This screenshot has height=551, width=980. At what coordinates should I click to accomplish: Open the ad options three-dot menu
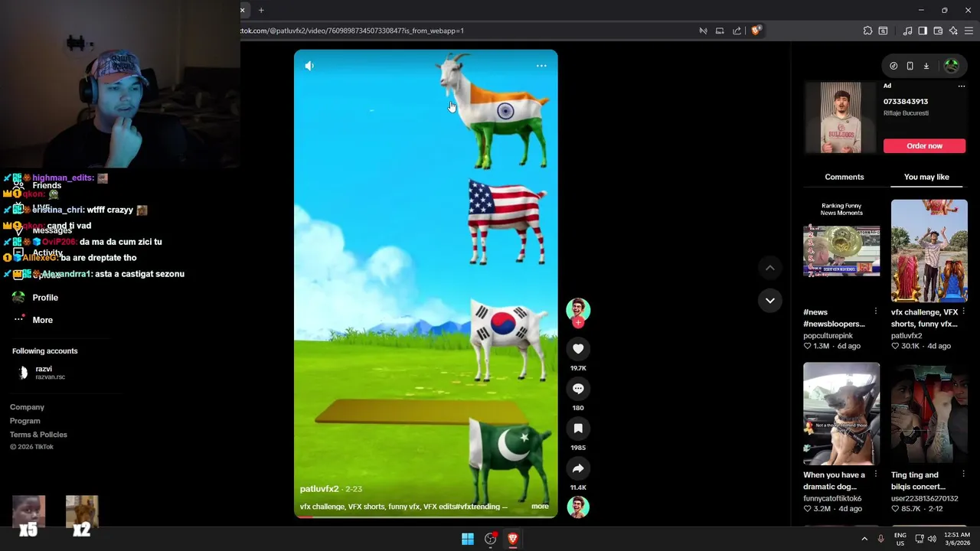pyautogui.click(x=962, y=86)
